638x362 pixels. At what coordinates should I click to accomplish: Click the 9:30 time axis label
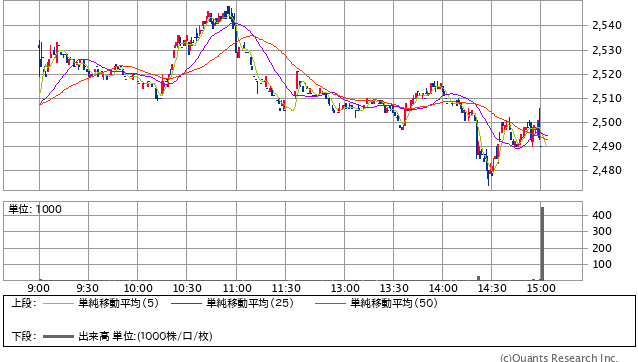(x=87, y=288)
